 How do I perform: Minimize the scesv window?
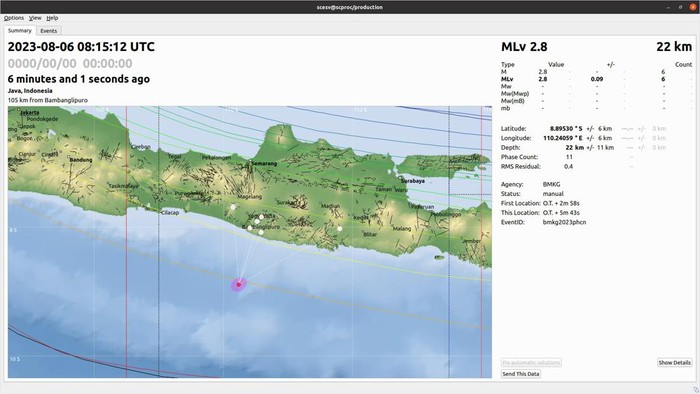click(668, 7)
